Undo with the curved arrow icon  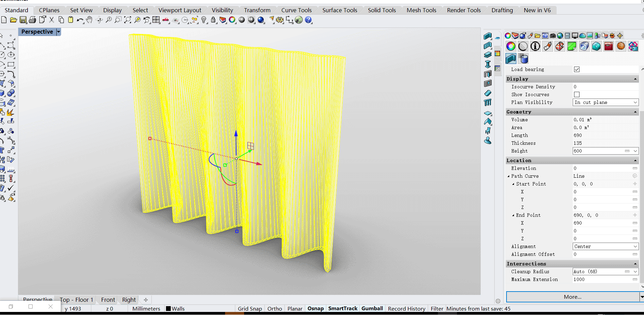[80, 20]
